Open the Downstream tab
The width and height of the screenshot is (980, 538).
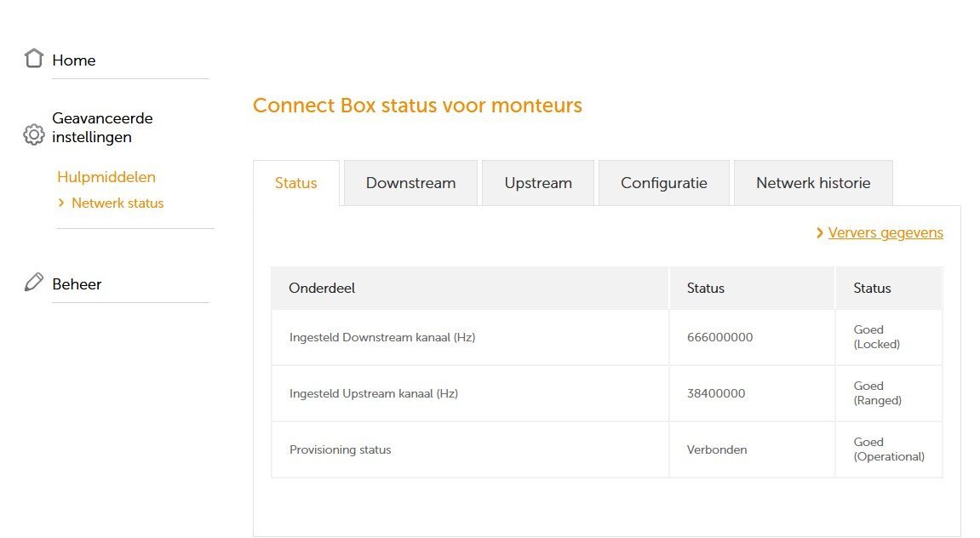(x=410, y=183)
